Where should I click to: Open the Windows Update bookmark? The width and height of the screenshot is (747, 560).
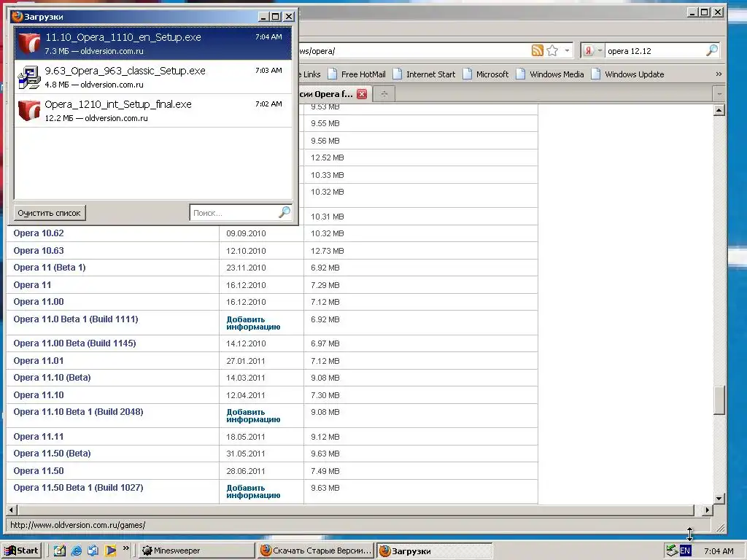tap(627, 74)
